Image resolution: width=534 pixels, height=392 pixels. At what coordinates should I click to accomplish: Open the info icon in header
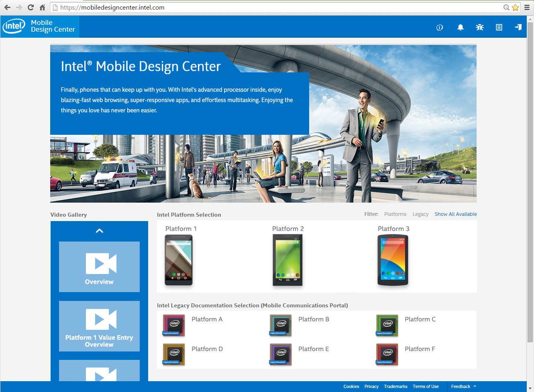click(x=440, y=27)
